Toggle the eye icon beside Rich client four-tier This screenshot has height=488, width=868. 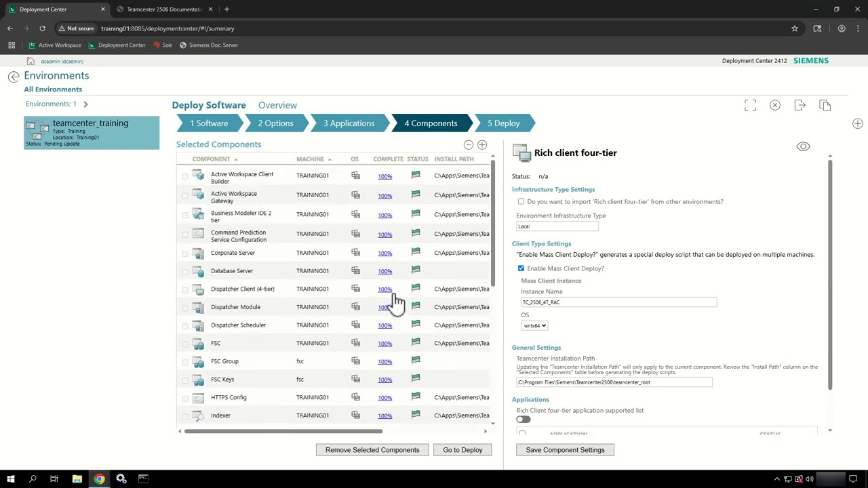coord(803,146)
